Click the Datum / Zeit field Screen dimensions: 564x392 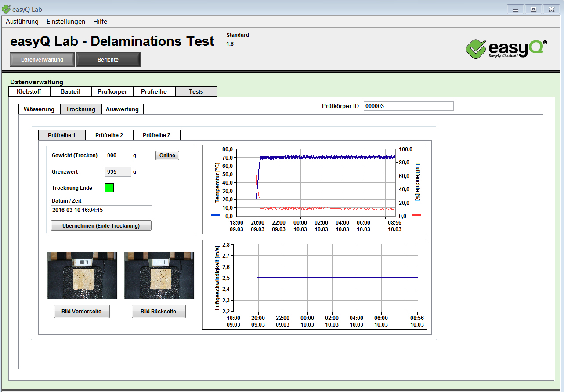(x=101, y=210)
